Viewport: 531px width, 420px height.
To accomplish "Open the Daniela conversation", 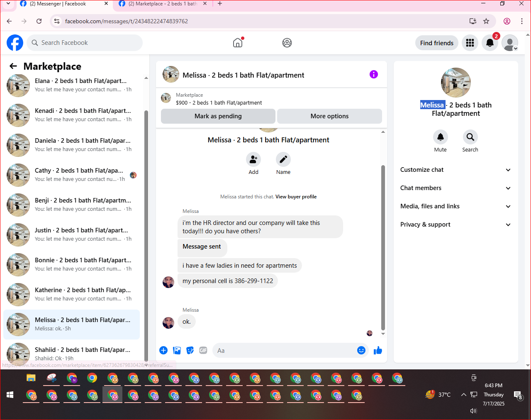I will (x=72, y=145).
